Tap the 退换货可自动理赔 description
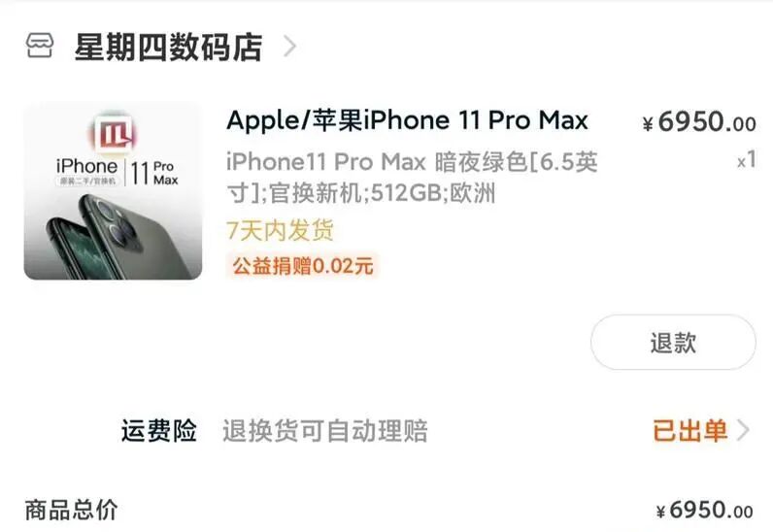The height and width of the screenshot is (532, 773). [325, 431]
